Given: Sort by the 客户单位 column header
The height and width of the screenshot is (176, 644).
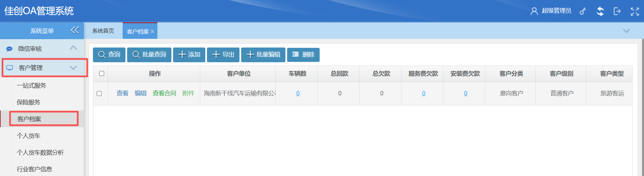Looking at the screenshot, I should [x=238, y=74].
